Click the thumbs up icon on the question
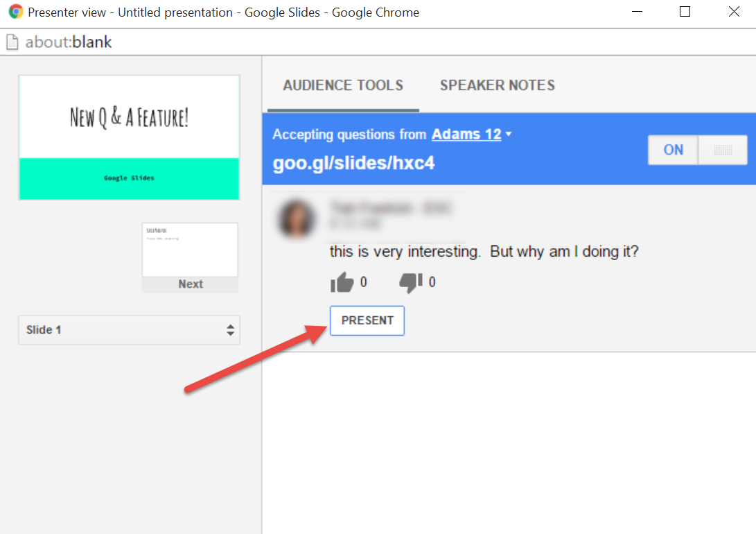The image size is (756, 534). point(342,282)
